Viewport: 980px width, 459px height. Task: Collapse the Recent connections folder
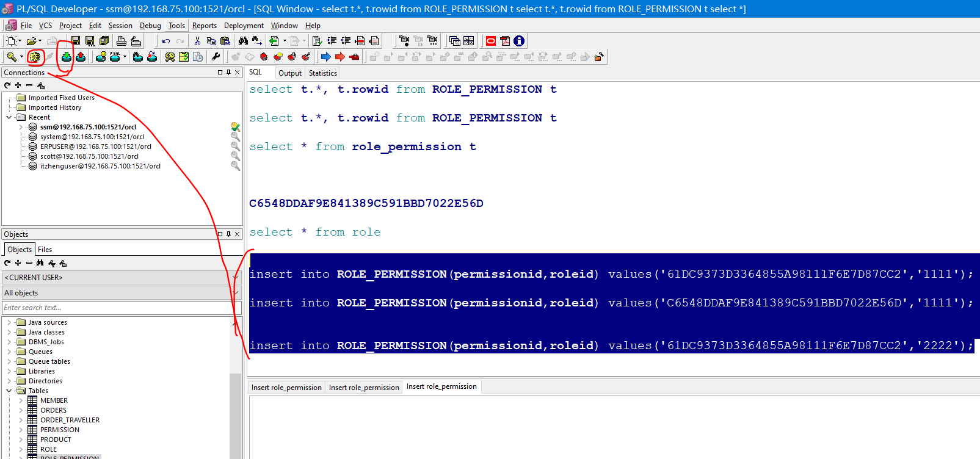pos(9,117)
